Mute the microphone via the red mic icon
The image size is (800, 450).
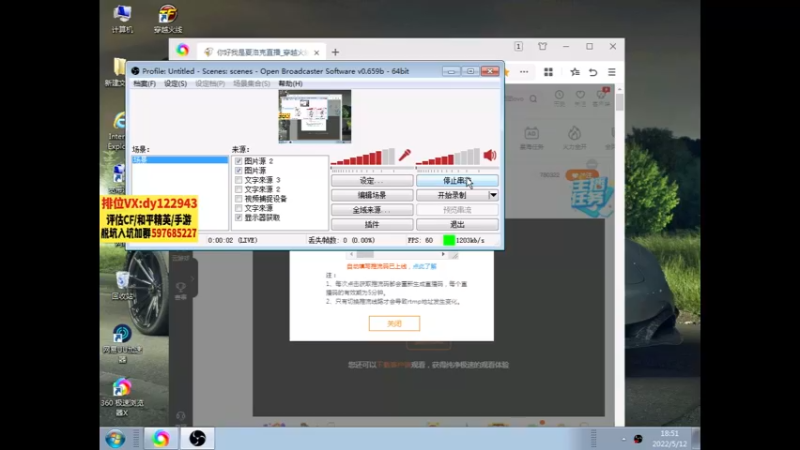[x=405, y=155]
